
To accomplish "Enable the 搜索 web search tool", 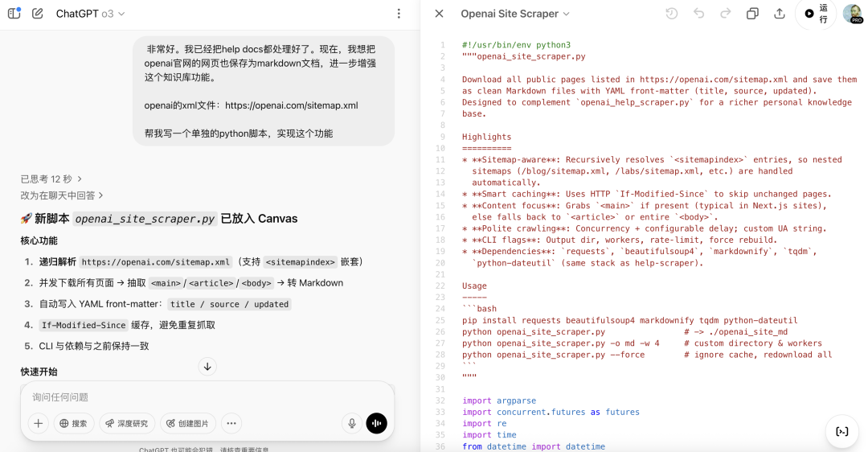I will click(x=74, y=423).
